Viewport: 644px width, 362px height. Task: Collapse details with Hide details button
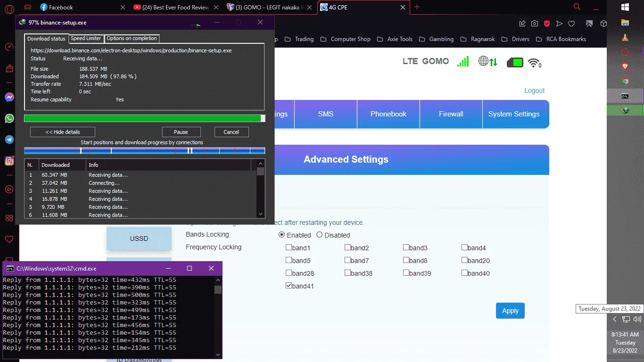point(63,132)
